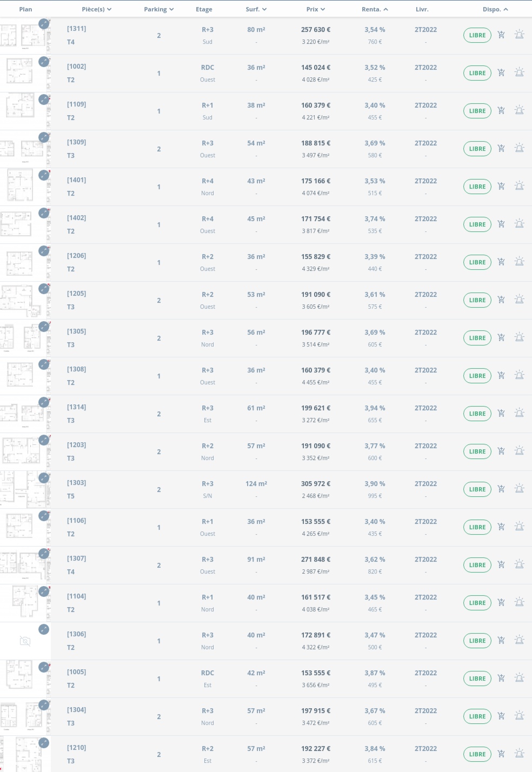Viewport: 532px width, 772px height.
Task: Click LIBRE button for lot 1309
Action: pos(477,149)
